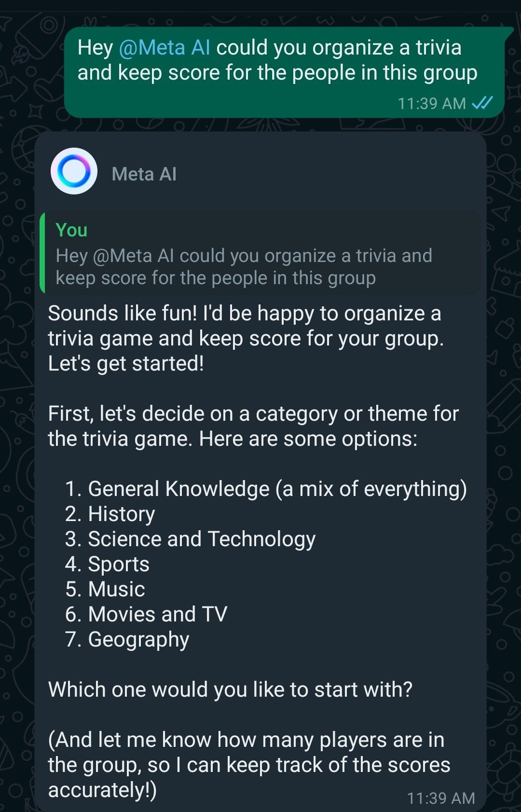Tap the "Science and Technology" list option

[x=201, y=539]
